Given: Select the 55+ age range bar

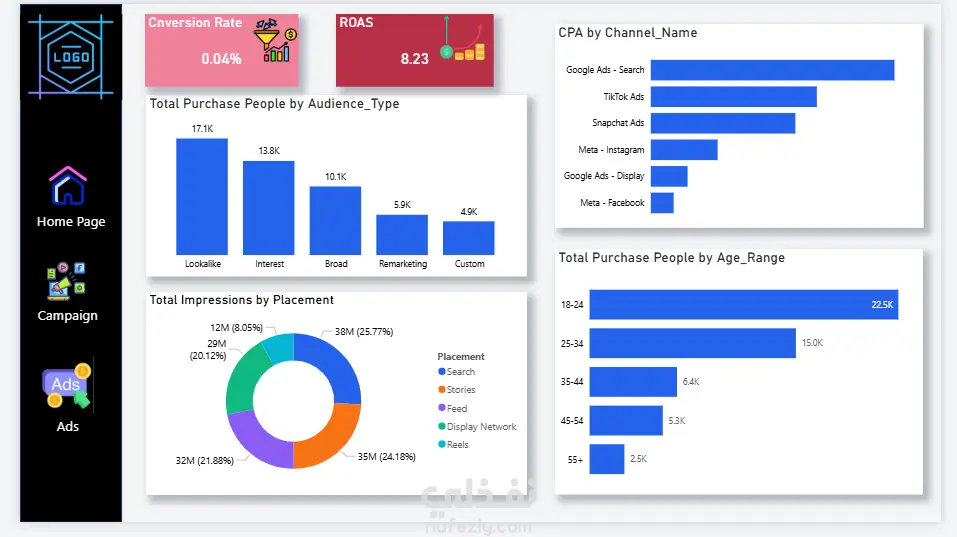Looking at the screenshot, I should (x=607, y=459).
